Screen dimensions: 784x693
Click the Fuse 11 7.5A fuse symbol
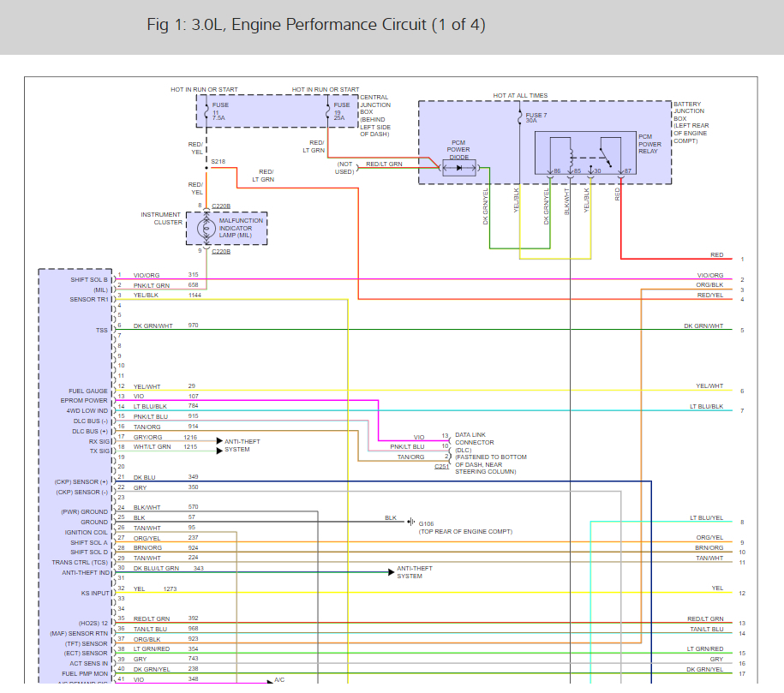pyautogui.click(x=206, y=111)
